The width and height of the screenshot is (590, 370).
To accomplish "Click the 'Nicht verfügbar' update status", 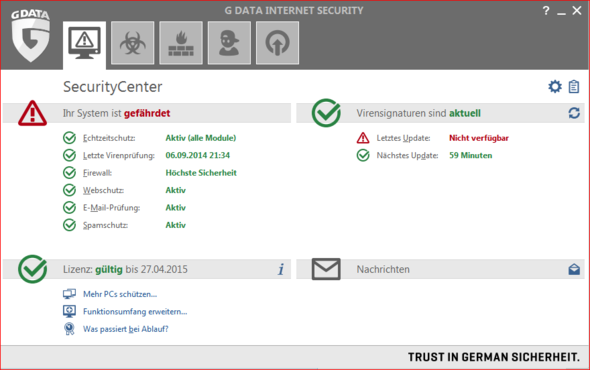I will pos(479,138).
